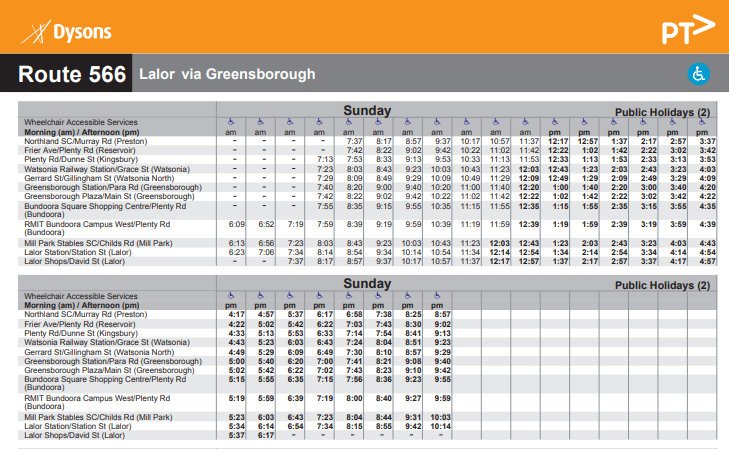The height and width of the screenshot is (449, 729).
Task: Click the 8:09 Gerrard St time
Action: coord(355,178)
